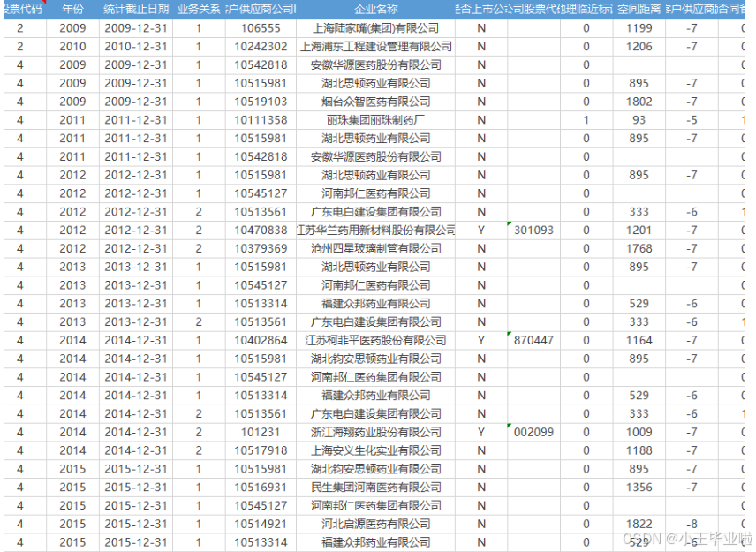Select the 企业名称 column header
This screenshot has height=552, width=756.
click(x=375, y=9)
